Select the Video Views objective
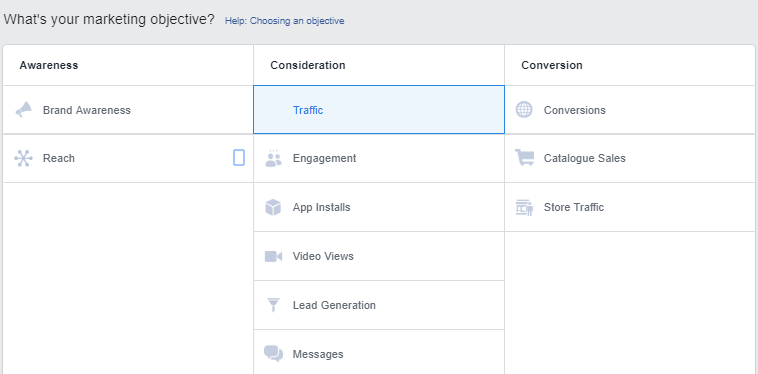The height and width of the screenshot is (374, 758). point(379,256)
